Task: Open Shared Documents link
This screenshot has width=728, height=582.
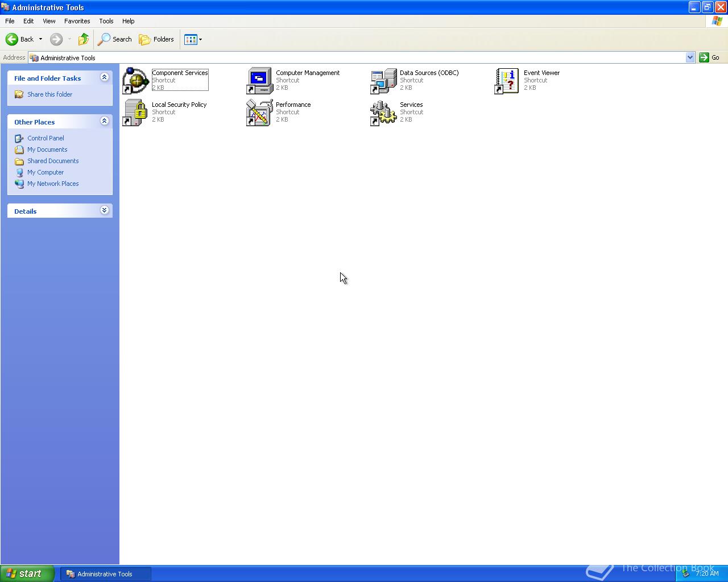Action: pos(53,161)
